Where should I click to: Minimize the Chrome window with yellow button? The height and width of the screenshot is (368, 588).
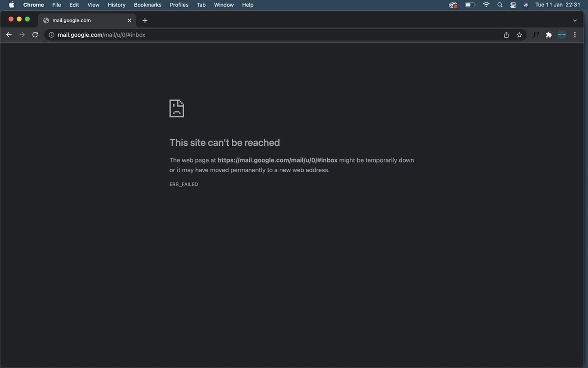tap(19, 19)
